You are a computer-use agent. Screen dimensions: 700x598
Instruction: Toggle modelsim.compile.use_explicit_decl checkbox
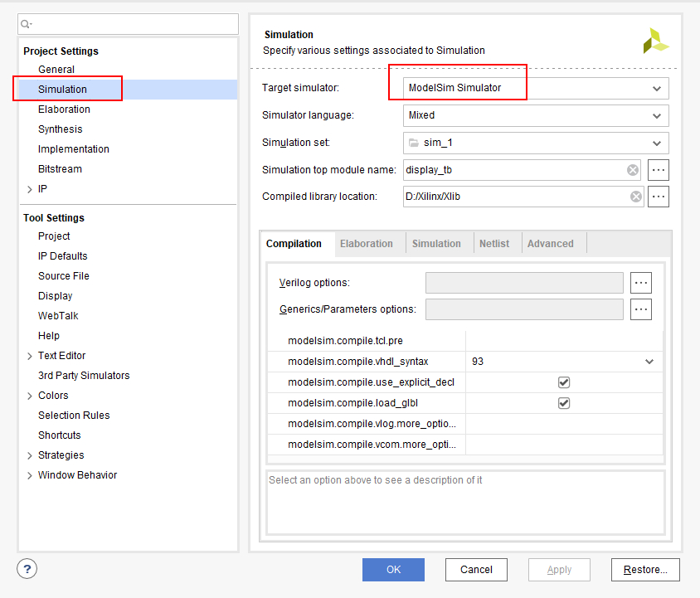[564, 382]
